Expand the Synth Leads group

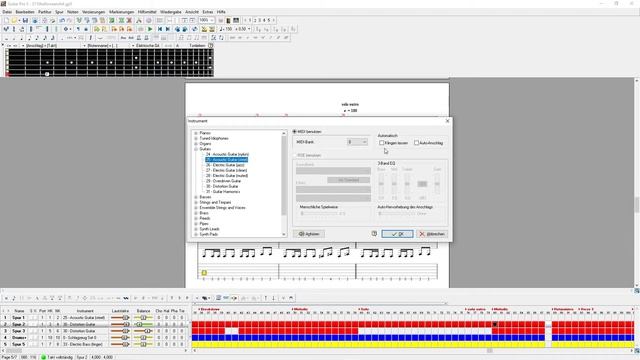(196, 229)
